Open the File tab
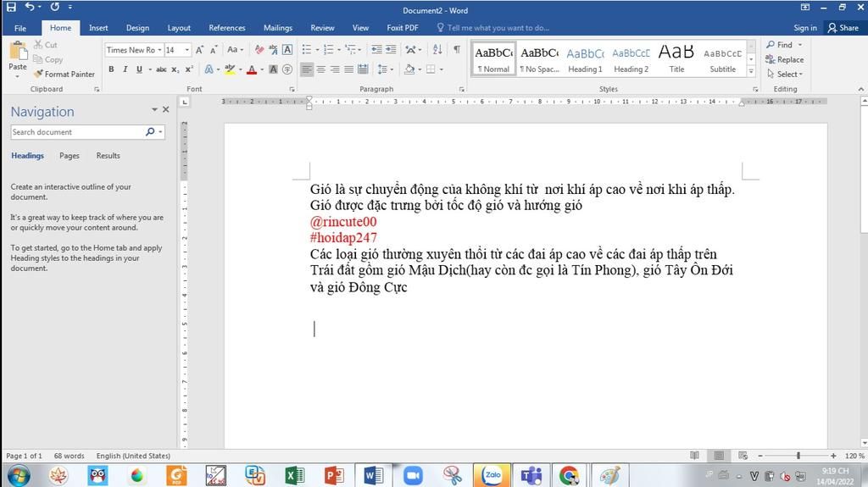The image size is (868, 487). click(20, 28)
